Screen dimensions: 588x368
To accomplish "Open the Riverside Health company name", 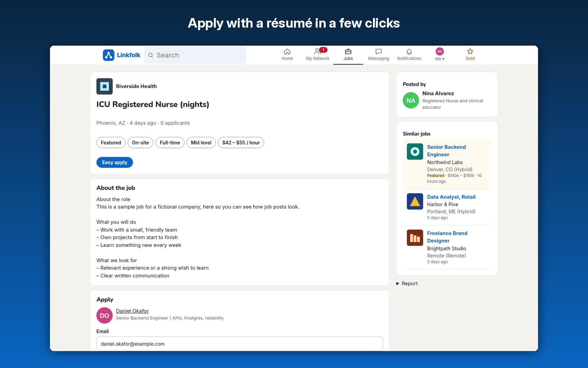I will tap(136, 86).
